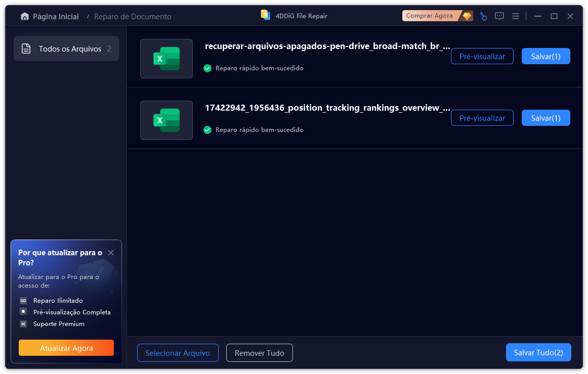Minimize the 4DDiG window
Image resolution: width=588 pixels, height=374 pixels.
tap(538, 16)
